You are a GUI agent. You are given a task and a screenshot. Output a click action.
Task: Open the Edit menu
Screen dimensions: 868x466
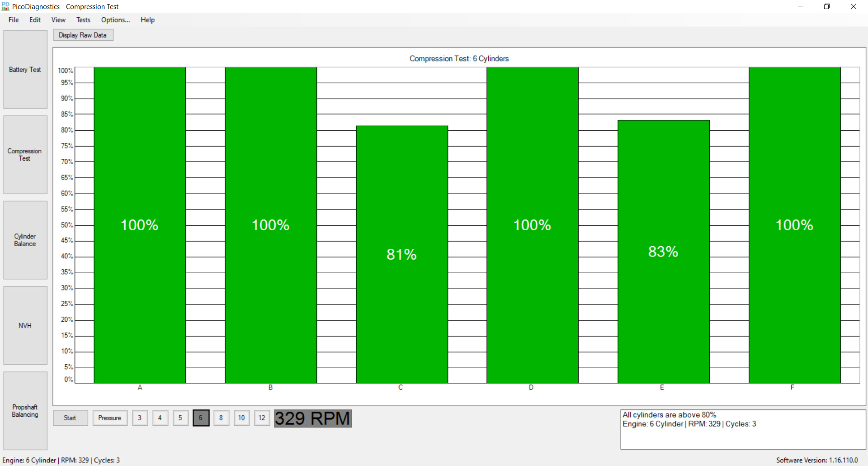[35, 20]
